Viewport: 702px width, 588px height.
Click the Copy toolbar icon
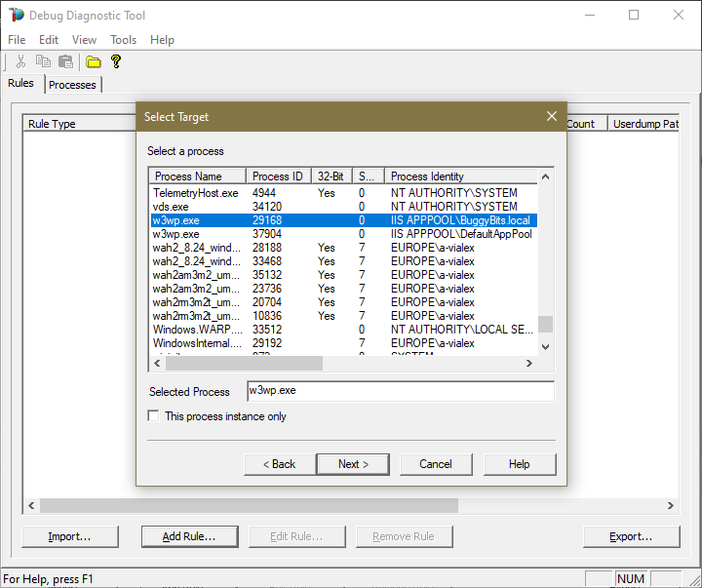[44, 61]
